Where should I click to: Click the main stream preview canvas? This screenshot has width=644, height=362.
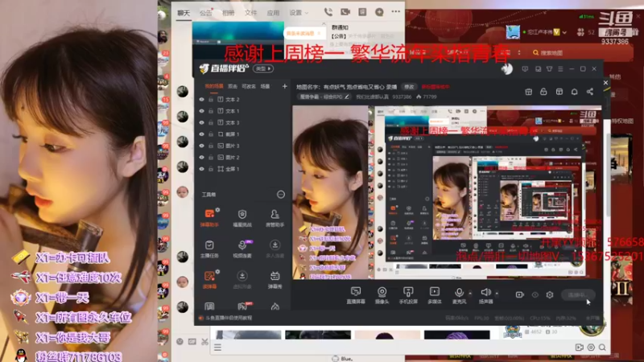(x=447, y=192)
